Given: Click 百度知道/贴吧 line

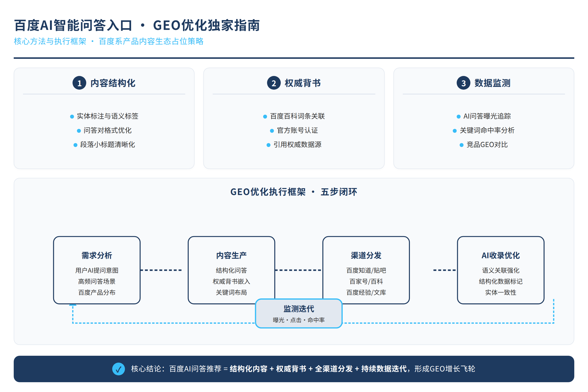Looking at the screenshot, I should coord(366,270).
